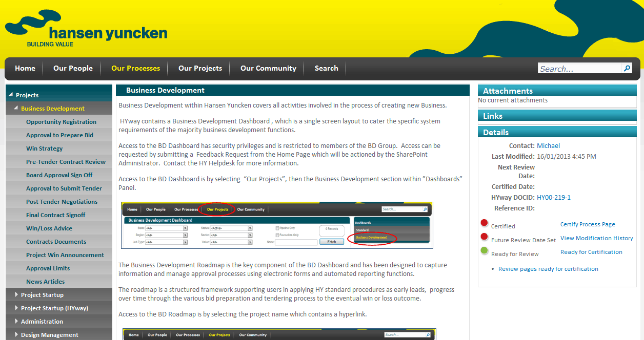
Task: Select Win Strategy in the sidebar
Action: [x=44, y=148]
